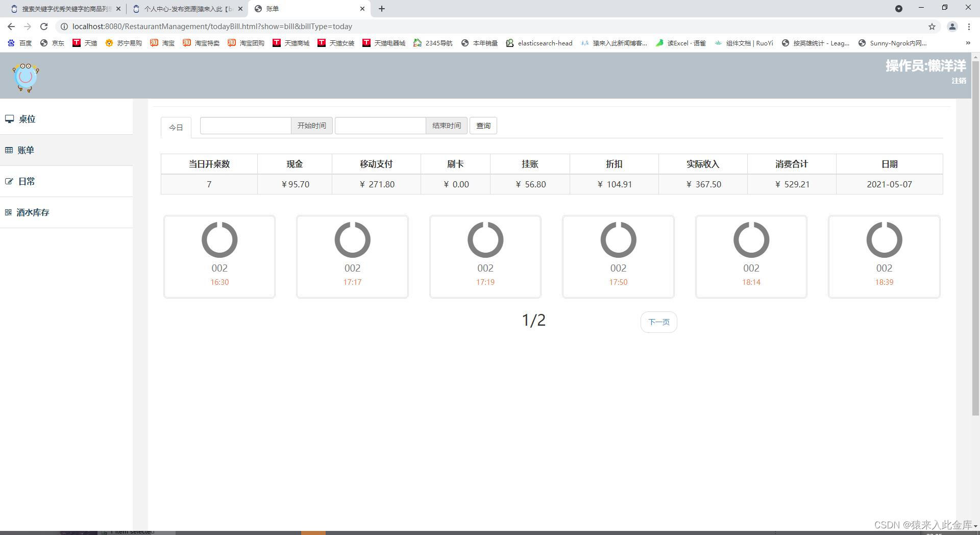Click the address bar URL
The image size is (980, 535).
click(x=212, y=27)
